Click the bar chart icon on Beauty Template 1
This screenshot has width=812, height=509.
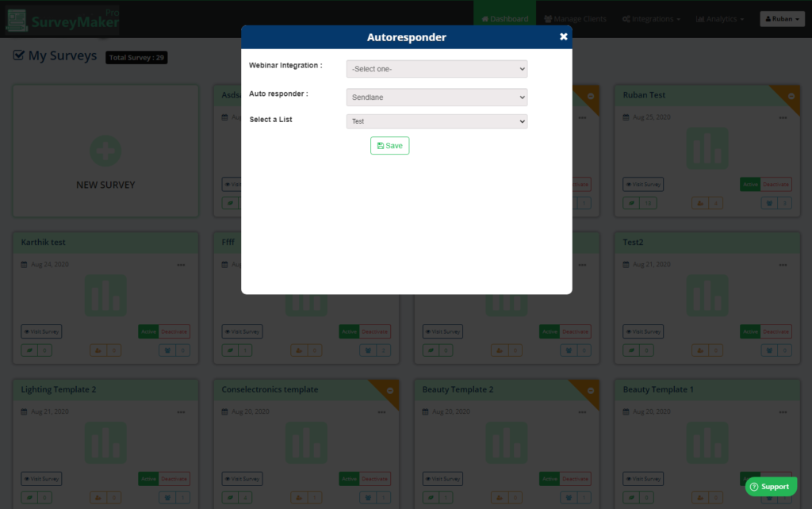click(x=707, y=442)
